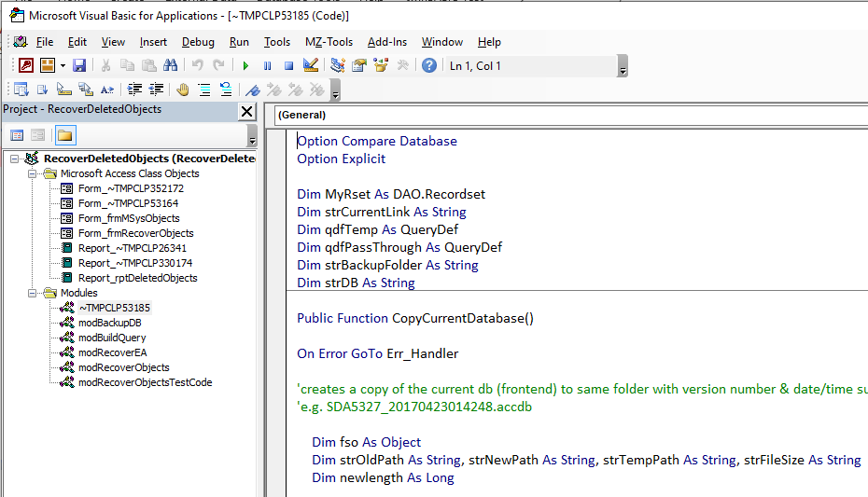Screen dimensions: 868x497
Task: Click the Quick Info icon
Action: point(64,90)
